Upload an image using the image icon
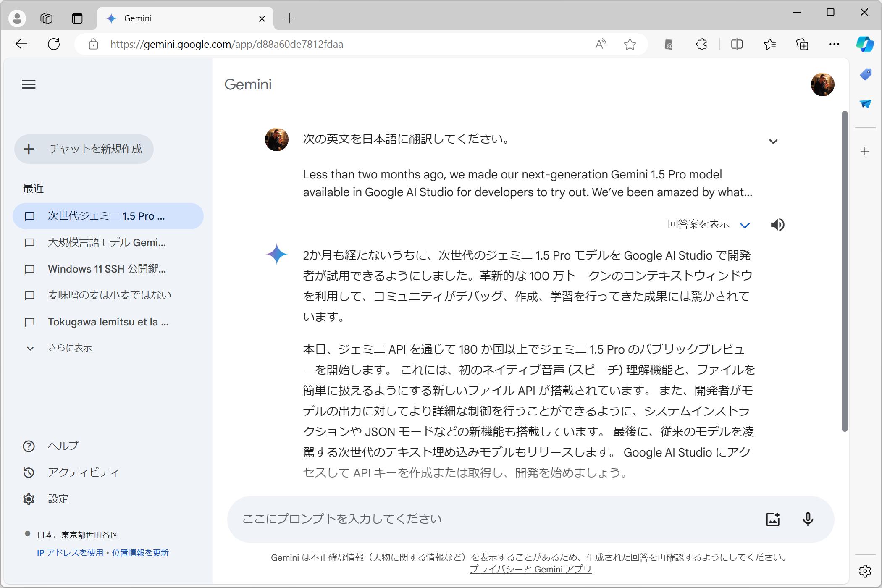 773,520
